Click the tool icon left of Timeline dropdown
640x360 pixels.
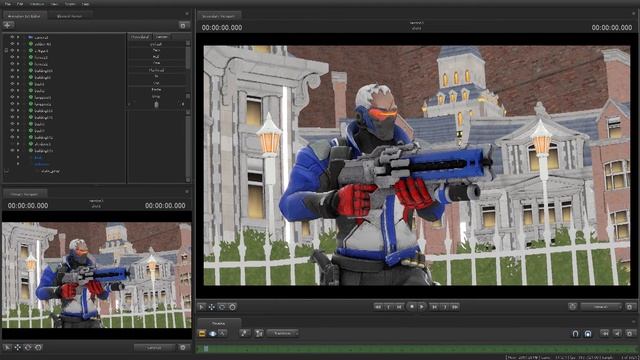click(x=259, y=333)
